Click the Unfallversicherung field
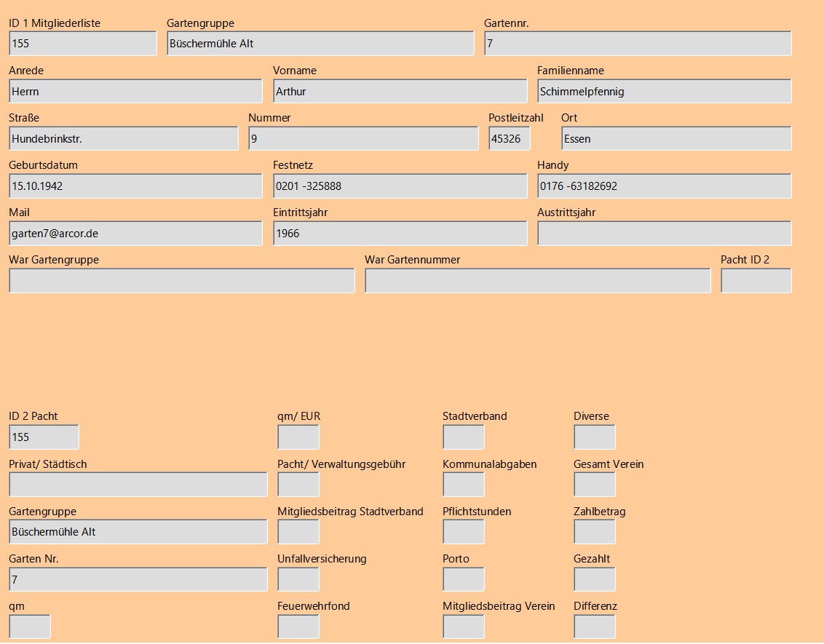This screenshot has width=824, height=644. pos(298,579)
